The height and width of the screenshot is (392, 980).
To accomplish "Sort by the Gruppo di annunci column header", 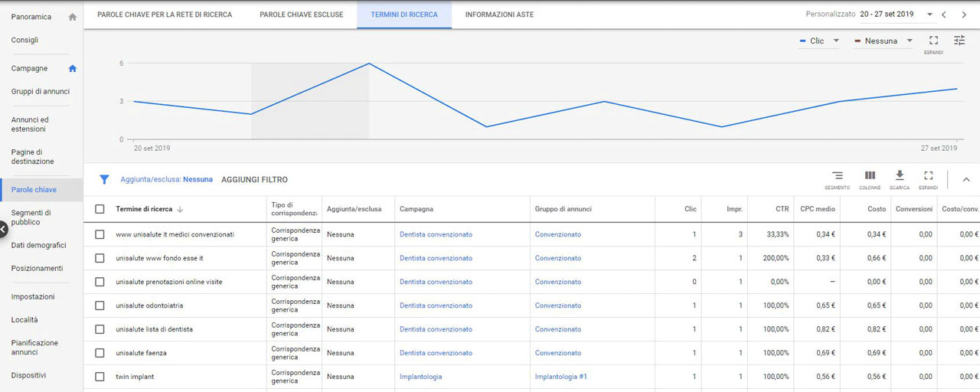I will [x=563, y=209].
